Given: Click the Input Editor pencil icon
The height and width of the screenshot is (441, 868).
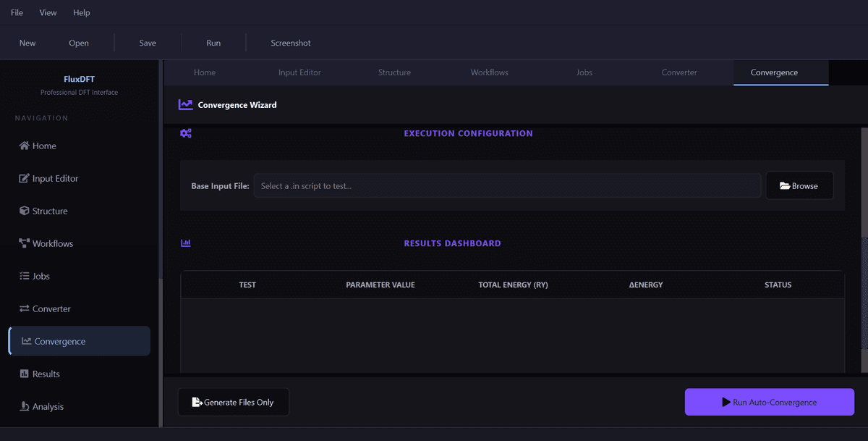Looking at the screenshot, I should 24,178.
